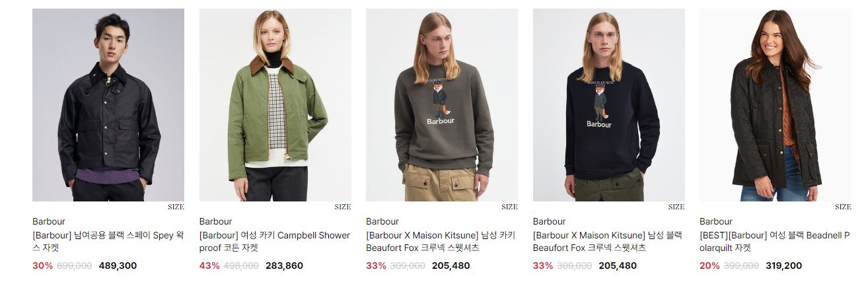Image resolution: width=868 pixels, height=284 pixels.
Task: Open the 남성 블랙 Beaufort Fox title link
Action: click(608, 242)
